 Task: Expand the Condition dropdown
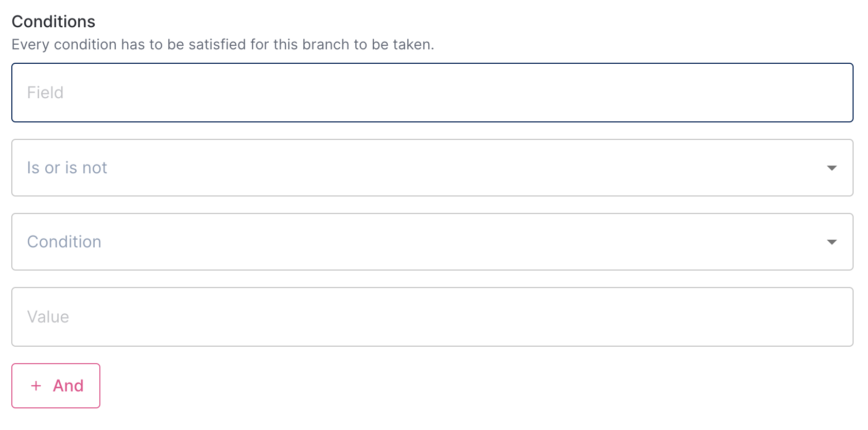[x=432, y=242]
